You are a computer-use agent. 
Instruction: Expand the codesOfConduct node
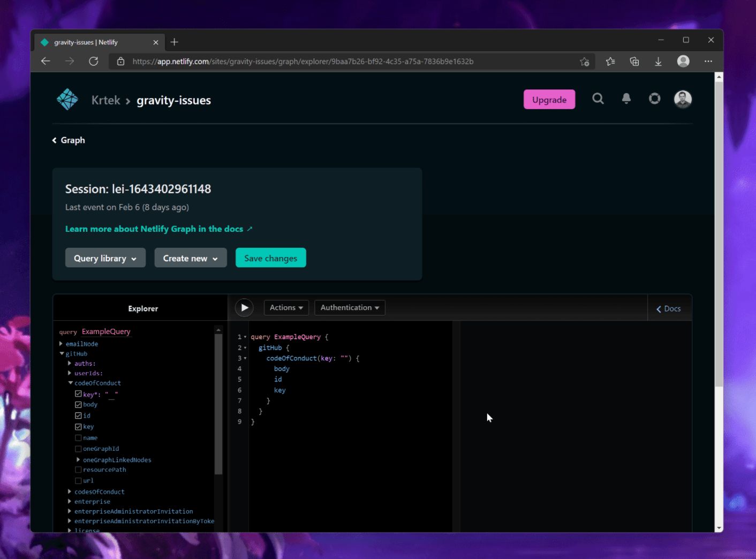(x=70, y=492)
